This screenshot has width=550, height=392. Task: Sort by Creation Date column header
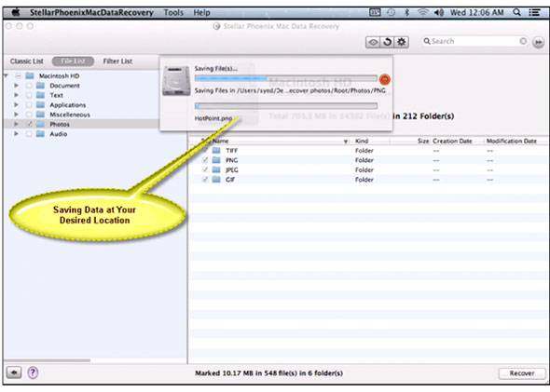coord(452,141)
